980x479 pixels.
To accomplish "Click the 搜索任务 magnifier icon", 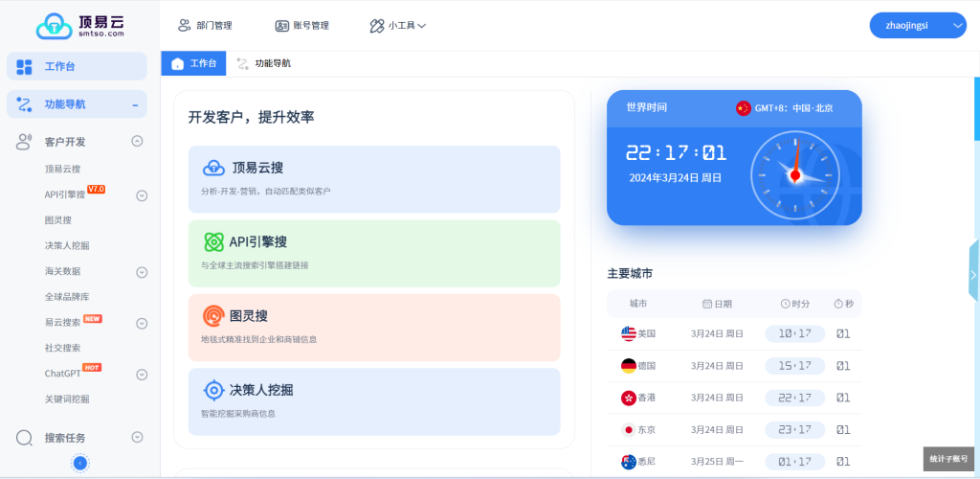I will click(25, 438).
